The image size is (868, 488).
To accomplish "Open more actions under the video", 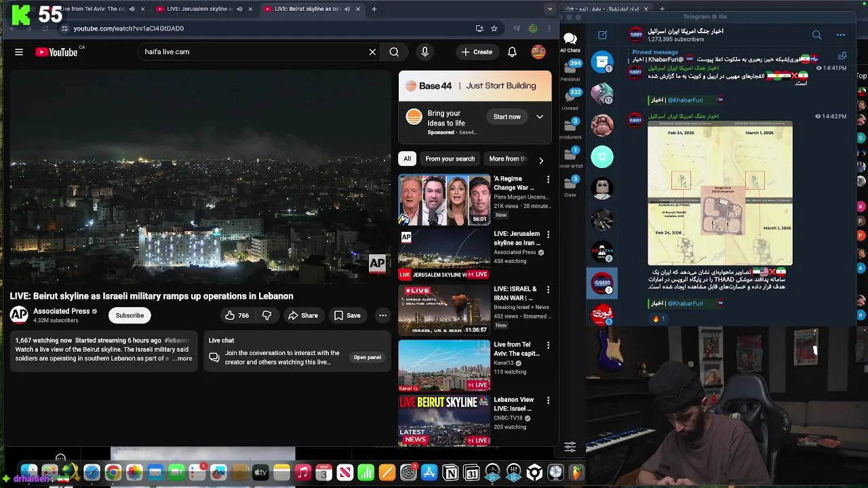I will pos(382,315).
